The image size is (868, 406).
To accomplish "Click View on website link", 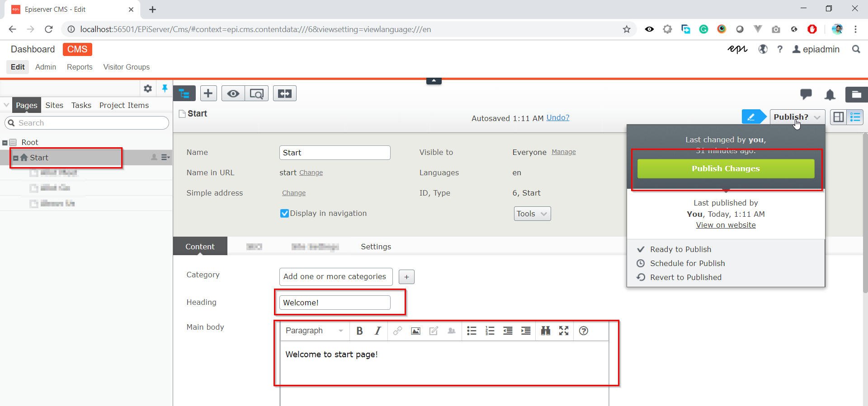I will pyautogui.click(x=726, y=225).
